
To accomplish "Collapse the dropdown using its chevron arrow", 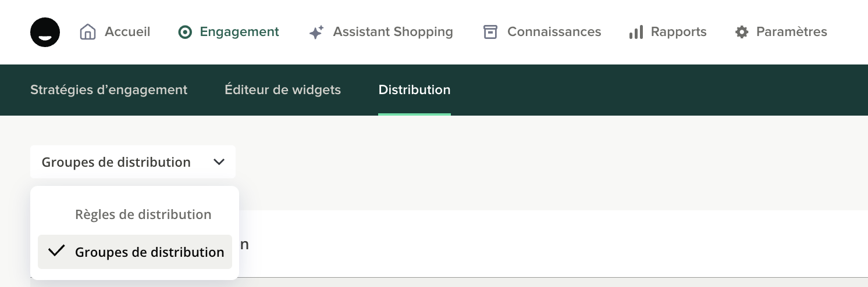I will (x=219, y=162).
